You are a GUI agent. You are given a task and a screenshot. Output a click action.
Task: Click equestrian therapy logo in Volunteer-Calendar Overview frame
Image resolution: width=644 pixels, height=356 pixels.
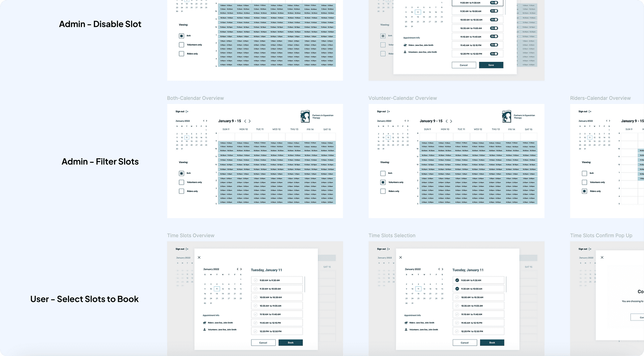pyautogui.click(x=506, y=116)
